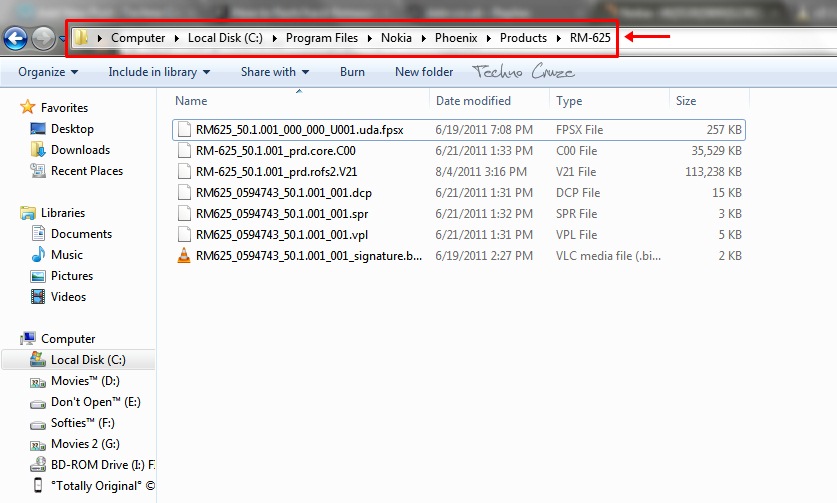This screenshot has width=837, height=503.
Task: Expand arrow after Computer in address bar
Action: click(x=177, y=38)
